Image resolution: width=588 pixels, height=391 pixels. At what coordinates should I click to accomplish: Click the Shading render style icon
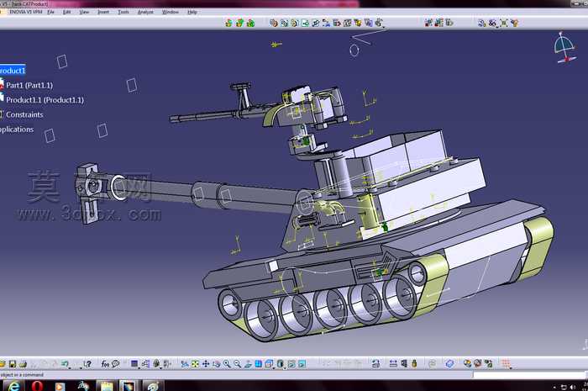(x=280, y=363)
